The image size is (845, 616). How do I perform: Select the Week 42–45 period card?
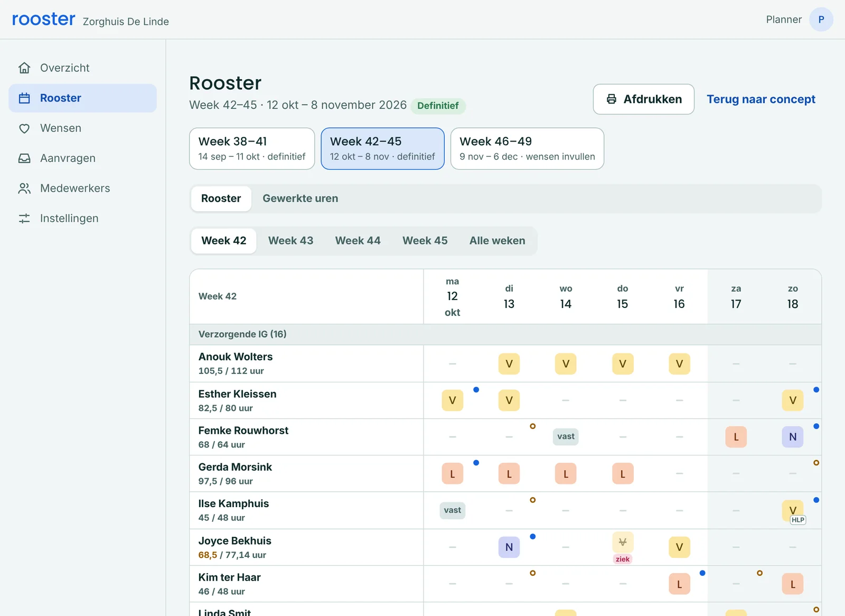[383, 148]
